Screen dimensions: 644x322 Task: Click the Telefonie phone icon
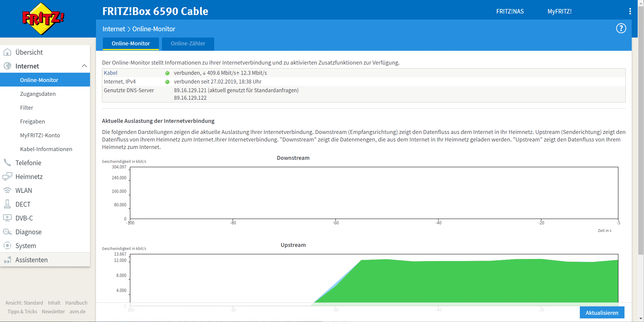coord(7,163)
